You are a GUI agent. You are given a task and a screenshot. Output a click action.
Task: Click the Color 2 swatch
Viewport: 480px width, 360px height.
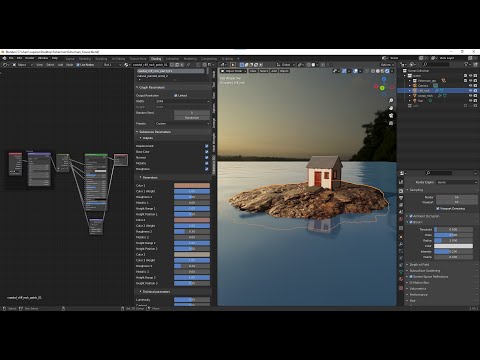click(192, 220)
